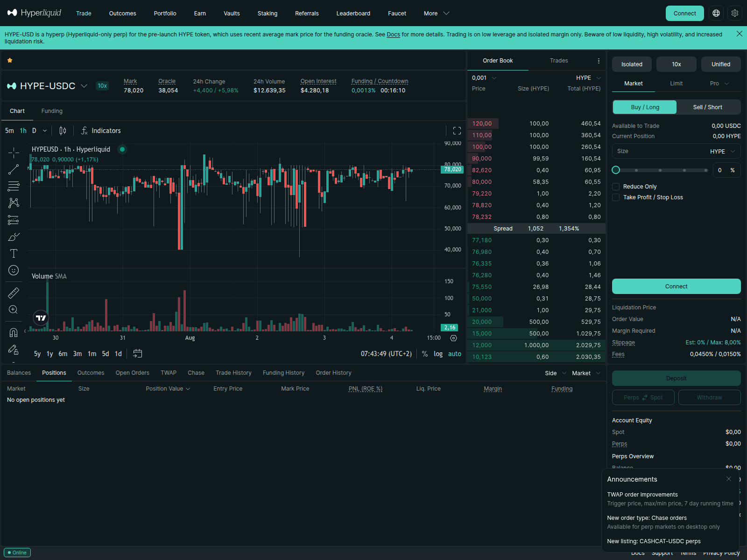747x560 pixels.
Task: Expand the chart interval dropdown arrow
Action: [45, 131]
